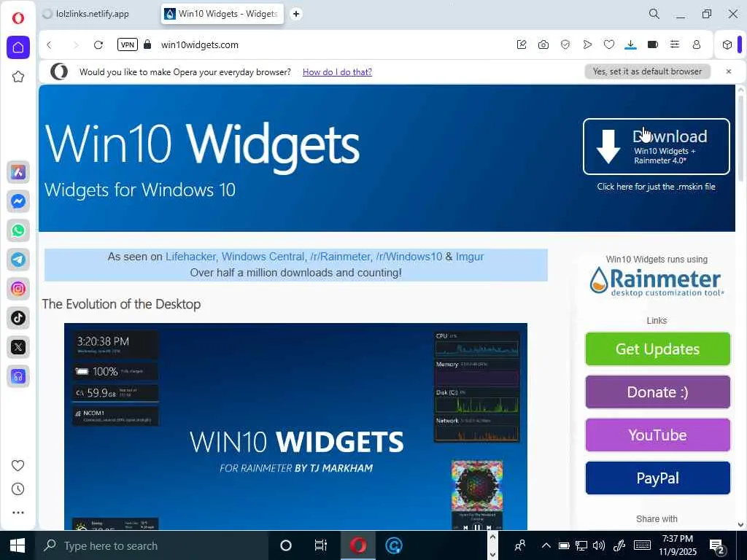Open Messenger in the sidebar
This screenshot has width=747, height=560.
(18, 201)
